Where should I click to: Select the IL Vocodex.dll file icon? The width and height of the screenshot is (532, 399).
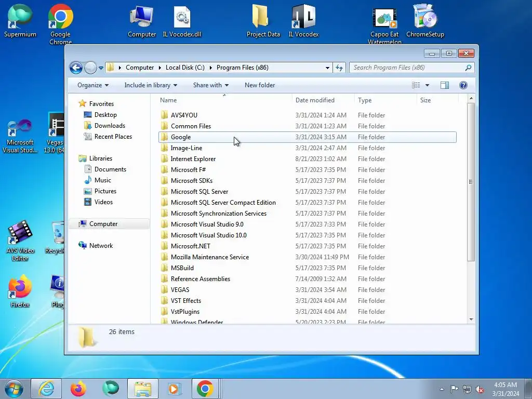coord(182,21)
